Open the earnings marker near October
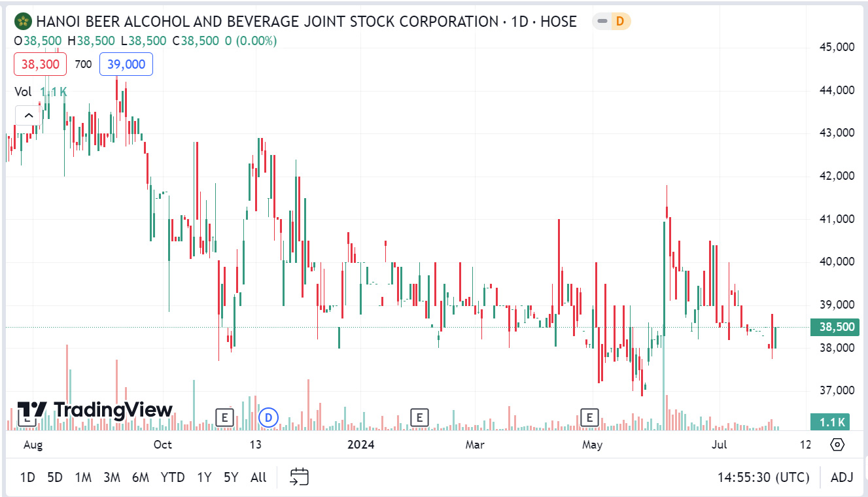 [x=224, y=417]
